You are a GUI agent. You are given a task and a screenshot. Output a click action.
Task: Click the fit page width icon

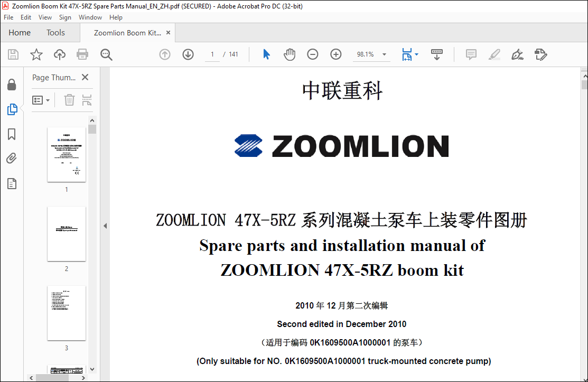(x=407, y=54)
